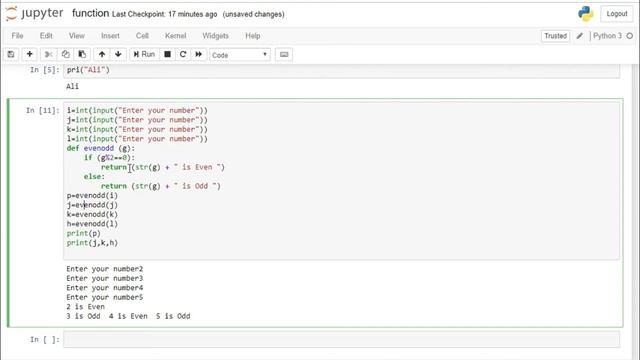
Task: Restart the kernel with the circular arrow
Action: [x=183, y=54]
